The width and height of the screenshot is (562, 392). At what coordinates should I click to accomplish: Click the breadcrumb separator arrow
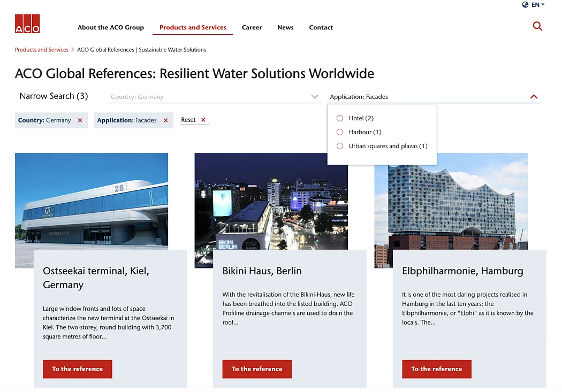[73, 50]
